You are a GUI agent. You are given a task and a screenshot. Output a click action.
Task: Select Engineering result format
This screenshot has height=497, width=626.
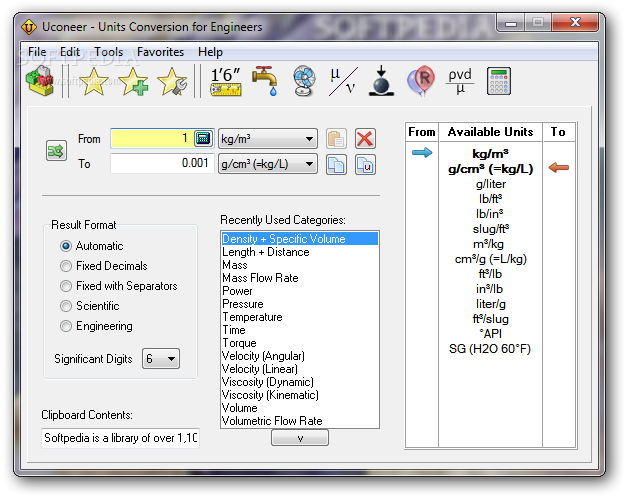click(96, 326)
